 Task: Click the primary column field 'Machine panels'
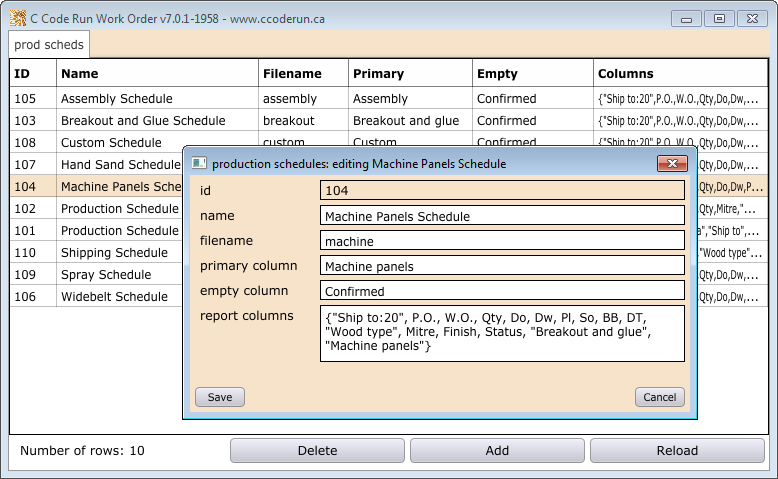[502, 266]
